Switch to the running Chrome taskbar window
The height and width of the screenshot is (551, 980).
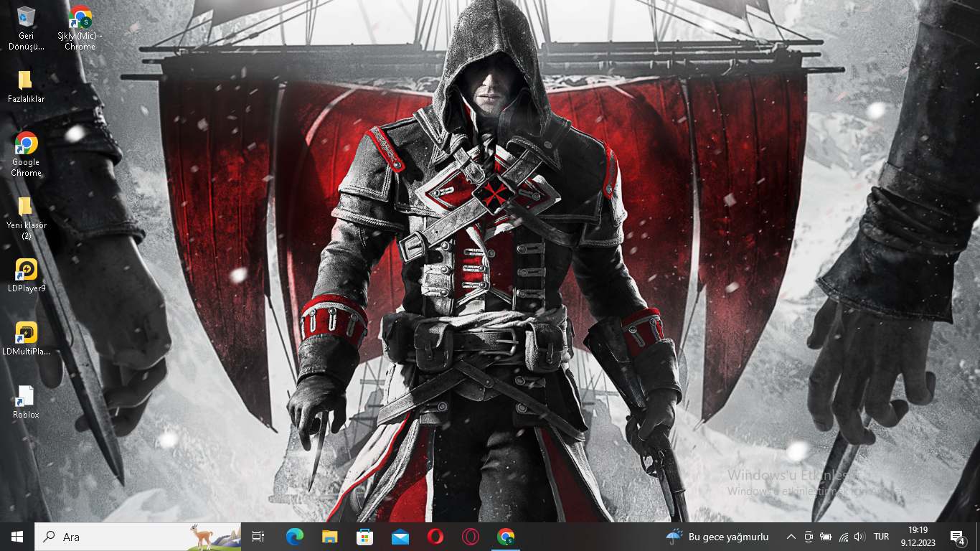(506, 537)
